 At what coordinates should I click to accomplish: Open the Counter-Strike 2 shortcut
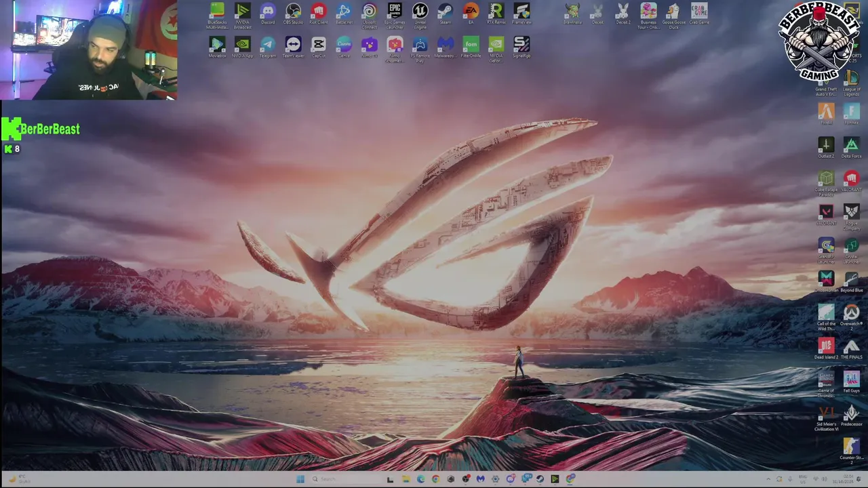click(x=852, y=451)
